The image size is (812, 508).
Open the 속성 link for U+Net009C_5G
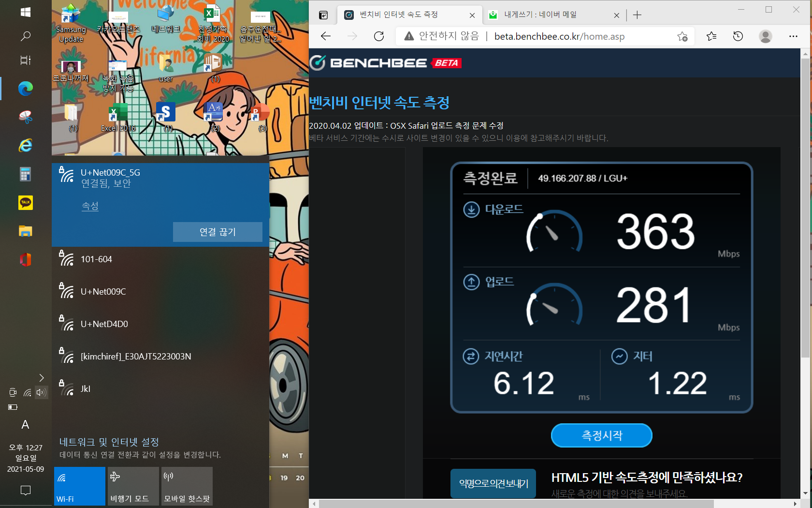(90, 206)
